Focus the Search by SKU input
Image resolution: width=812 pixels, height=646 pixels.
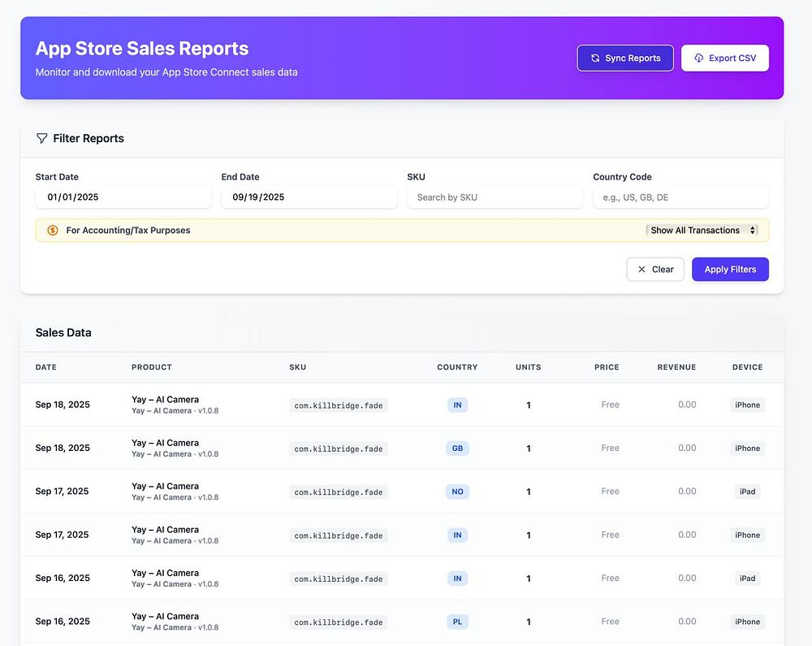tap(495, 197)
